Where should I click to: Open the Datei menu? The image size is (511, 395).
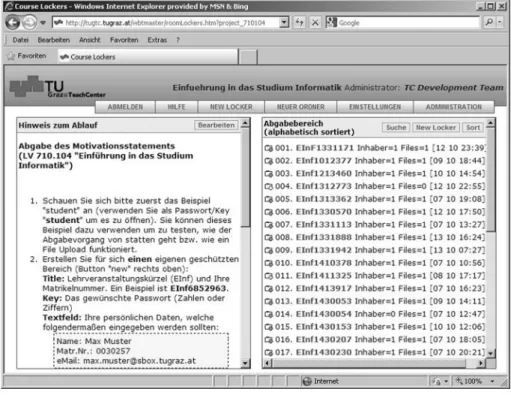point(20,40)
